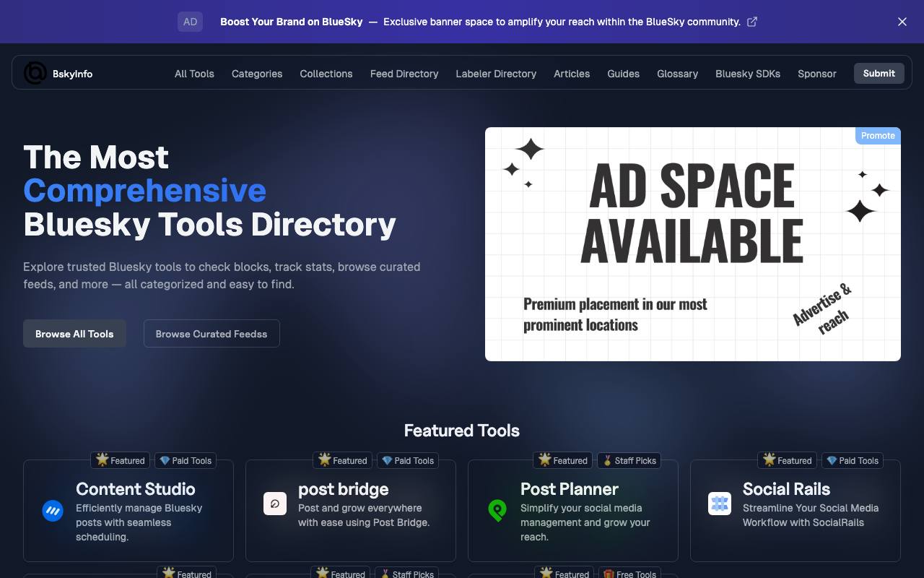Navigate to Feed Directory
Screen dimensions: 924x578
404,74
